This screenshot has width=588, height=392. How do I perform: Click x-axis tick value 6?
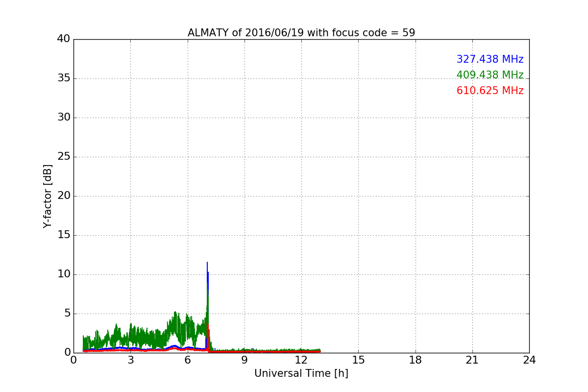point(188,360)
